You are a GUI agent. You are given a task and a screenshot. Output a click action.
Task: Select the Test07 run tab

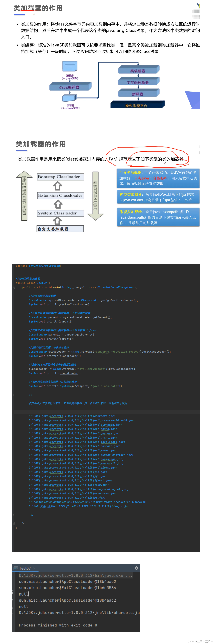pos(25,568)
